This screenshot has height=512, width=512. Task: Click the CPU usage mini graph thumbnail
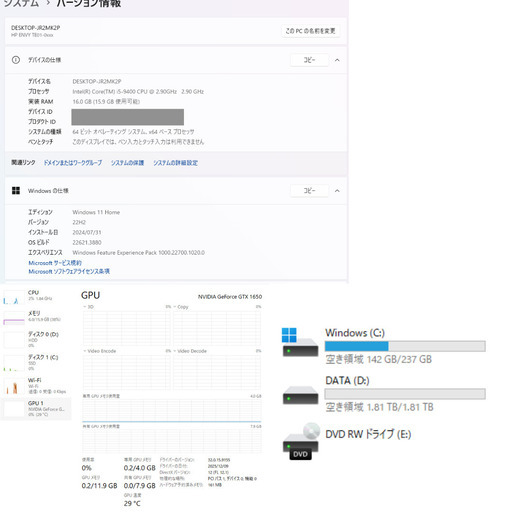pyautogui.click(x=14, y=297)
